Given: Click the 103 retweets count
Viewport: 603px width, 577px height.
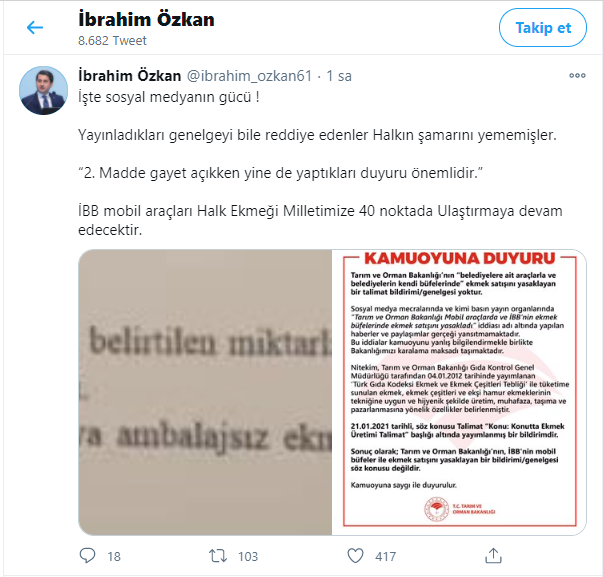Looking at the screenshot, I should coord(248,556).
